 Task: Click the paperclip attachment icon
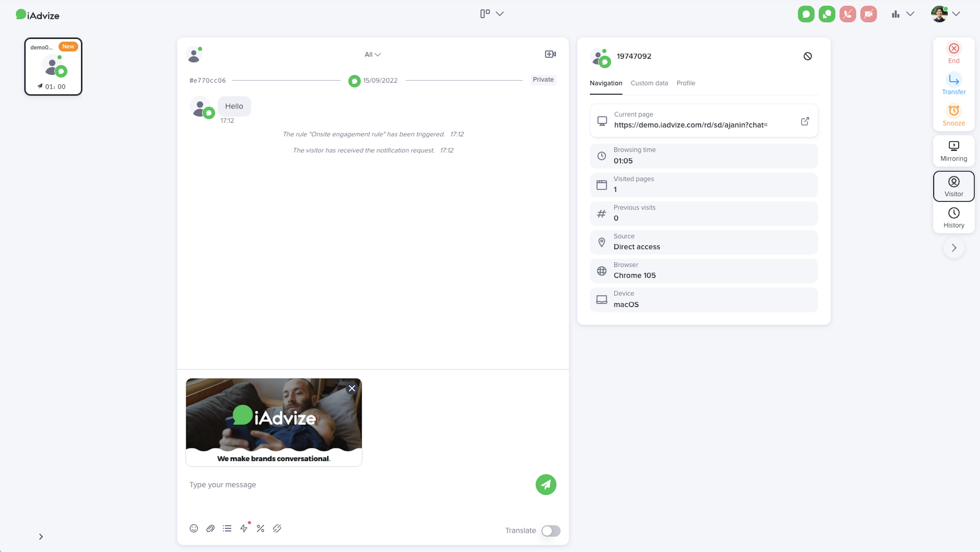(210, 528)
